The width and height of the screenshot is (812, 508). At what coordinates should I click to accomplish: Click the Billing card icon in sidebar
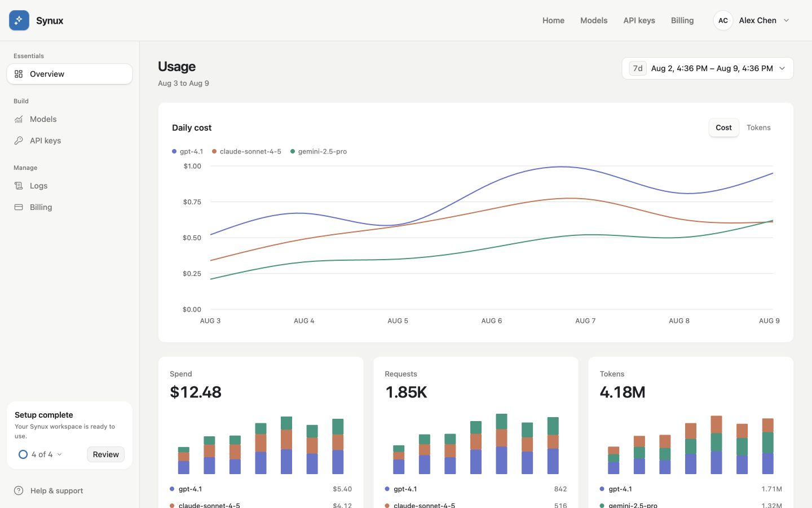[x=19, y=207]
